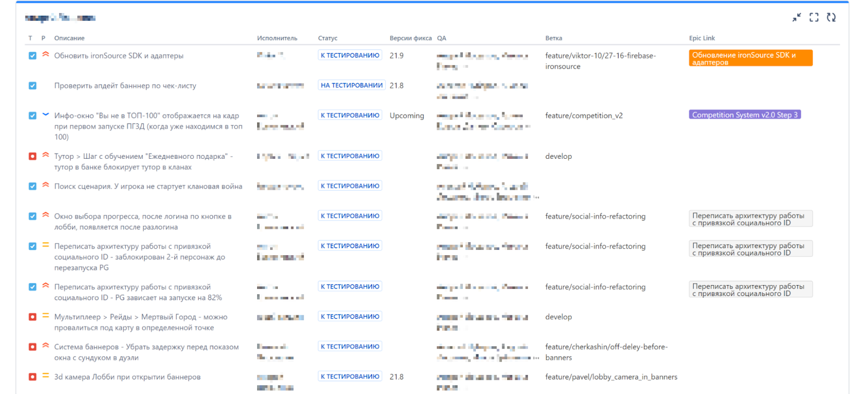Click branch text "feature/cherkashin/off-deley-before-banners"
Screen dimensions: 868x394
pyautogui.click(x=607, y=352)
